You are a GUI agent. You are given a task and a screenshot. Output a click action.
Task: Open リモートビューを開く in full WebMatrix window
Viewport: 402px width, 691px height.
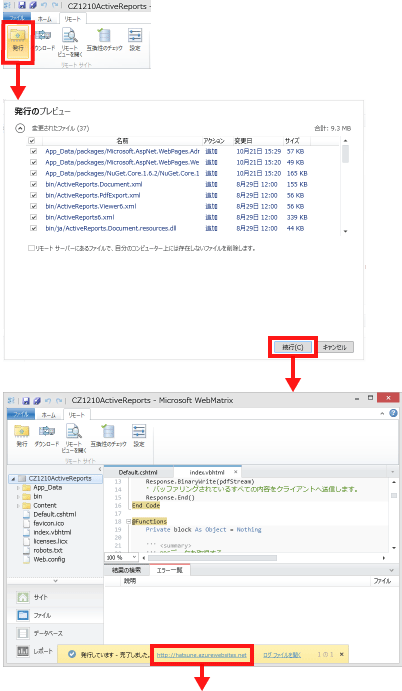(74, 438)
